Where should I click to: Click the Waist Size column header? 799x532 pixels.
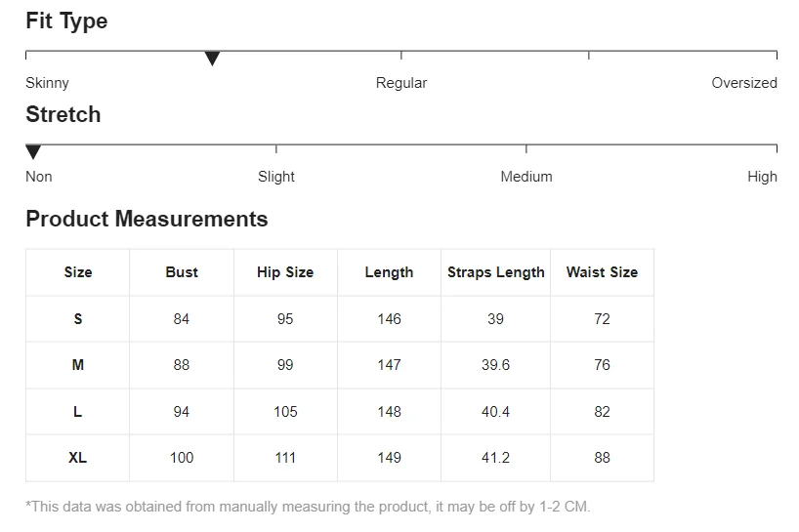click(602, 272)
